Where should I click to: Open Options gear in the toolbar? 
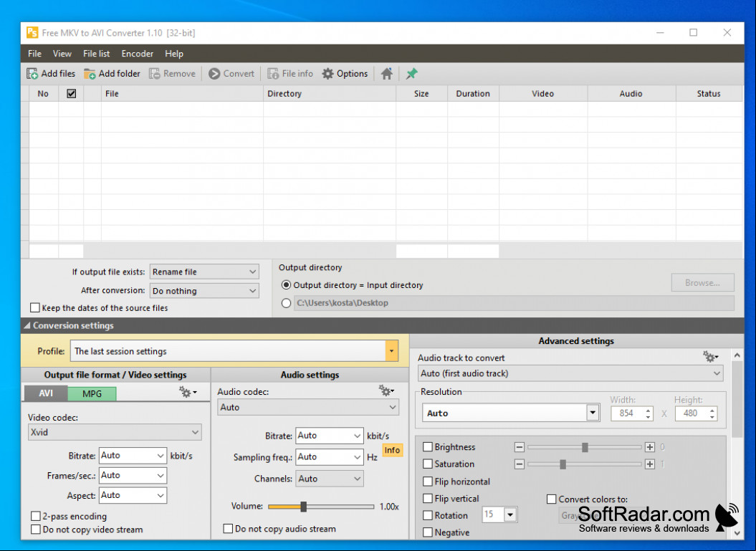click(328, 74)
